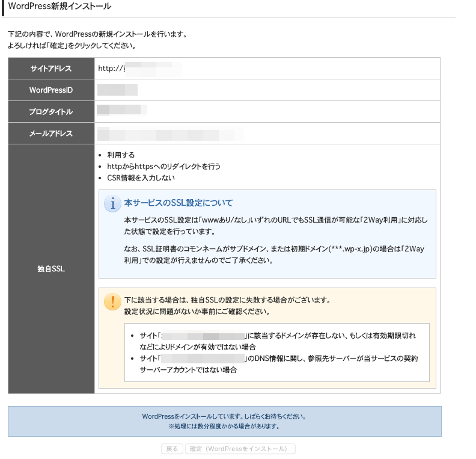Click the 下に該当する場合は warning sentence
Image resolution: width=476 pixels, height=459 pixels.
click(x=227, y=300)
